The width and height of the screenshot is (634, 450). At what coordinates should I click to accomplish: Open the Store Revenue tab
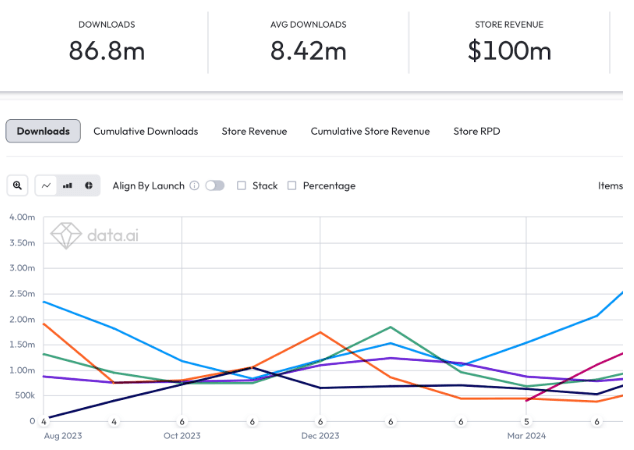pyautogui.click(x=254, y=131)
